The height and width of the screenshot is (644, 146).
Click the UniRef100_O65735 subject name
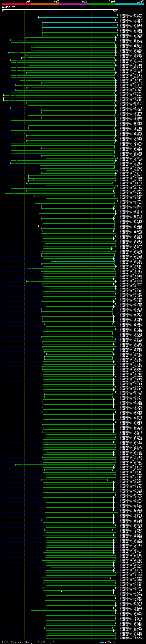click(x=131, y=347)
